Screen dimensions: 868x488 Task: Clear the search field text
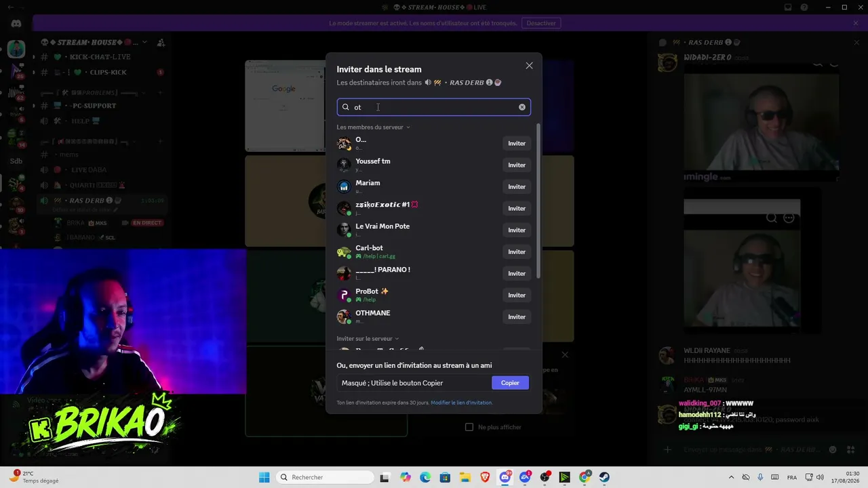point(522,107)
